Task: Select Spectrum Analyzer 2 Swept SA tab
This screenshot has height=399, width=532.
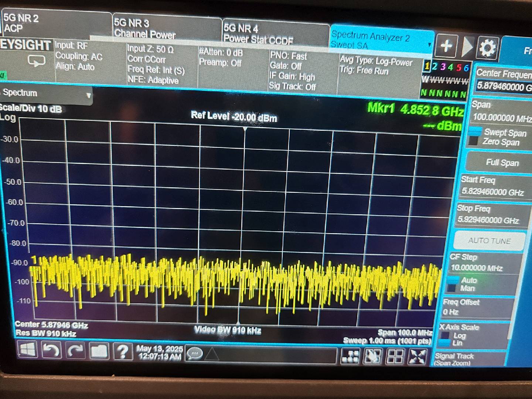Action: tap(381, 40)
